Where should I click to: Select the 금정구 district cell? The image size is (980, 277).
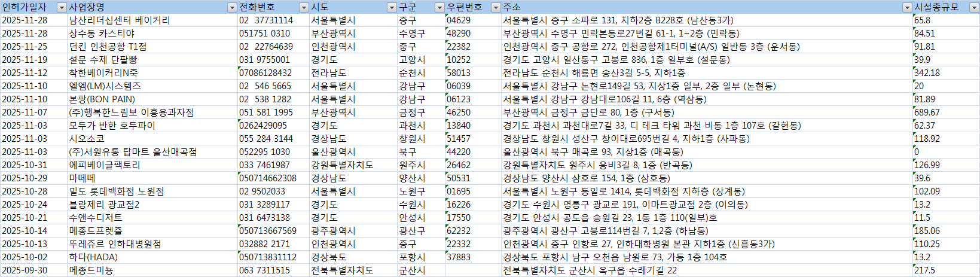421,112
